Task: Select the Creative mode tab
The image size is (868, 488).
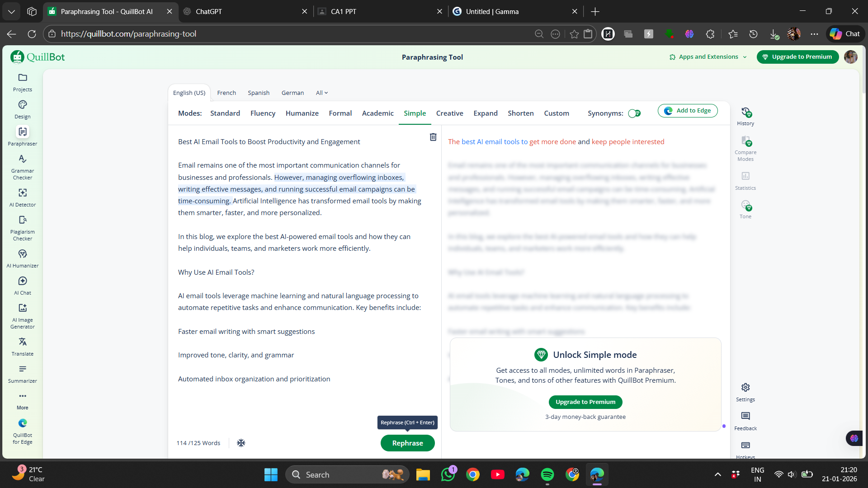Action: (449, 113)
